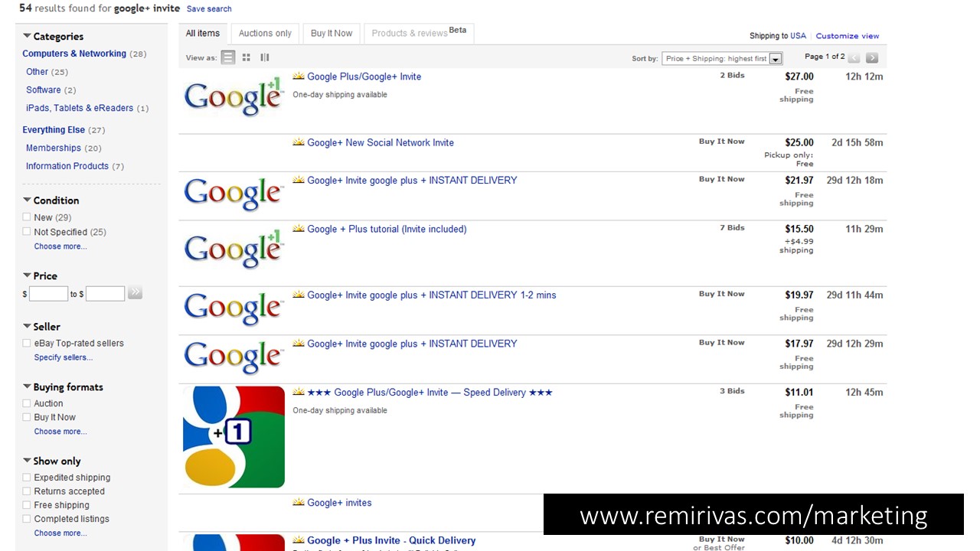Screen dimensions: 980x551
Task: Click sunrise icon beside Google Plus/Google+ Invite
Action: pyautogui.click(x=299, y=77)
